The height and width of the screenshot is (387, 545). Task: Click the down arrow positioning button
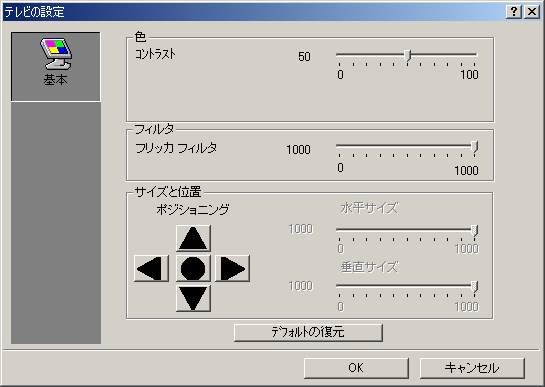point(193,298)
